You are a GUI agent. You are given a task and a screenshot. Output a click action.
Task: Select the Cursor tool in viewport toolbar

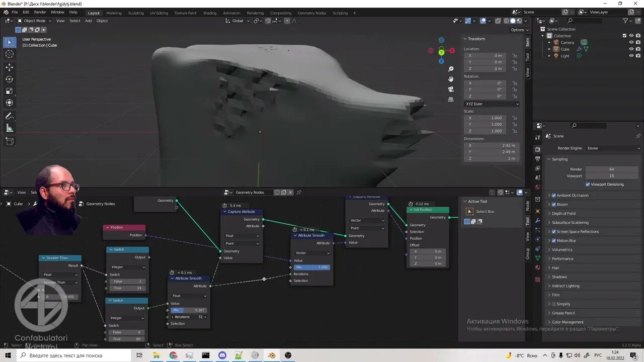[x=10, y=54]
